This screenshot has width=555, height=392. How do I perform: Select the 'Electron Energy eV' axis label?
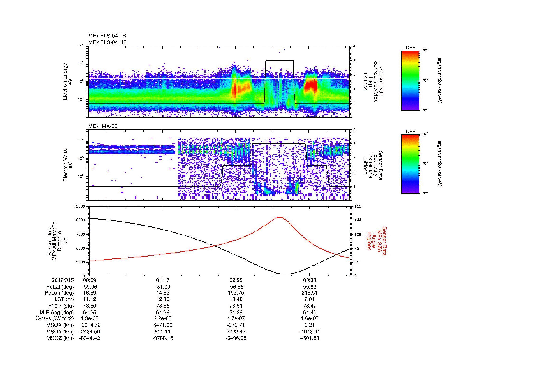(x=68, y=82)
